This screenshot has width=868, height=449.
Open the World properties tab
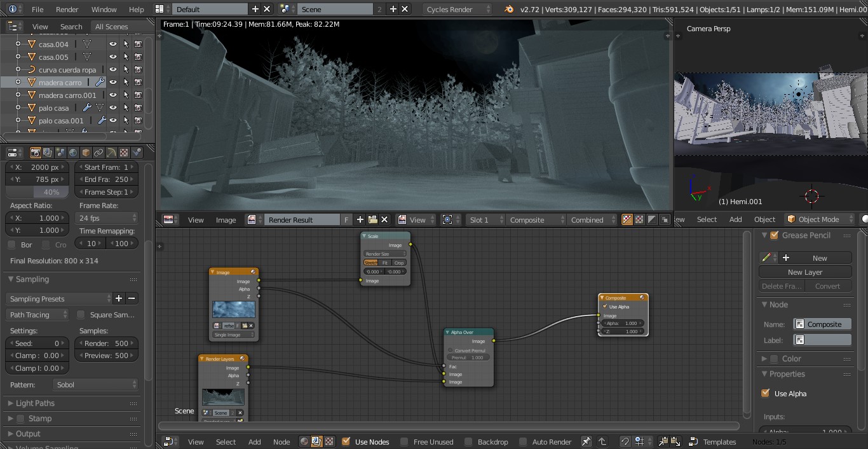[73, 153]
